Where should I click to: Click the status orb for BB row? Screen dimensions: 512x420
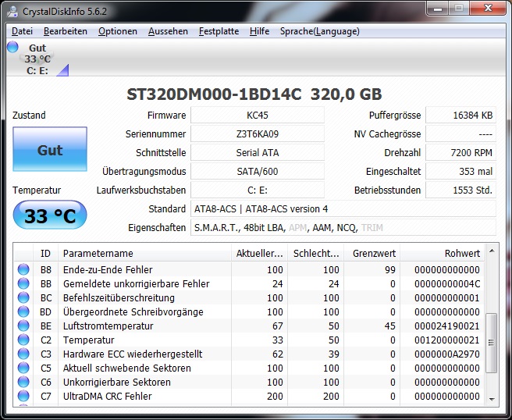click(23, 283)
